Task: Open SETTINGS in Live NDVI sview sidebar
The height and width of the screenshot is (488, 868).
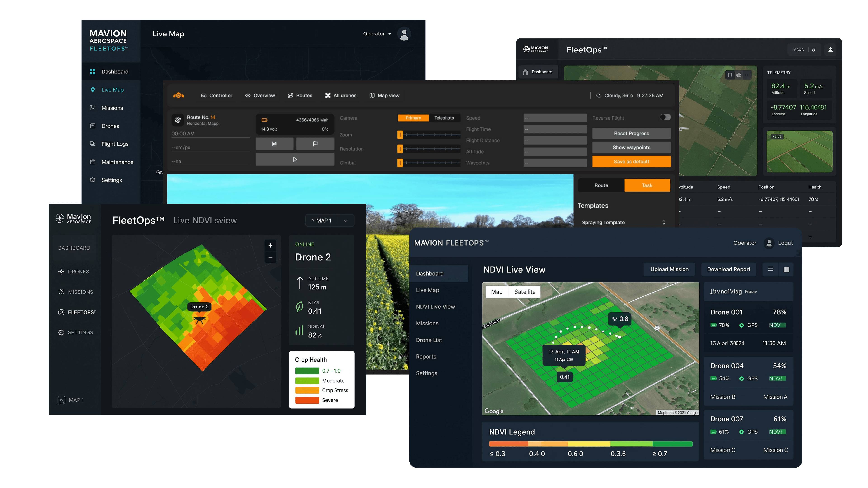Action: (76, 332)
